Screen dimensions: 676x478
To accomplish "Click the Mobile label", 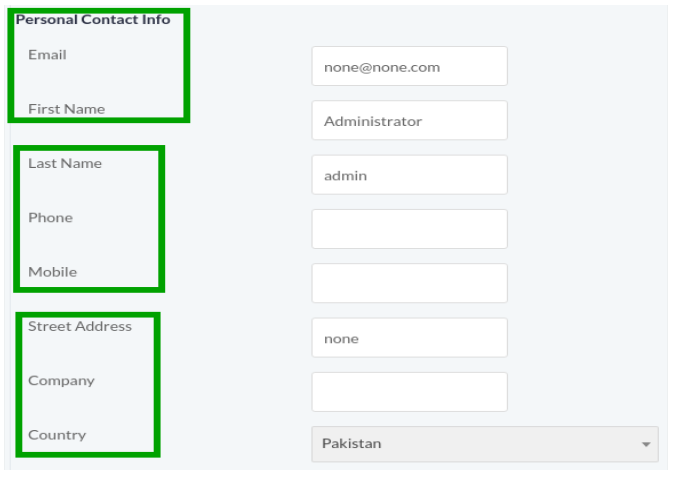I will [x=52, y=272].
